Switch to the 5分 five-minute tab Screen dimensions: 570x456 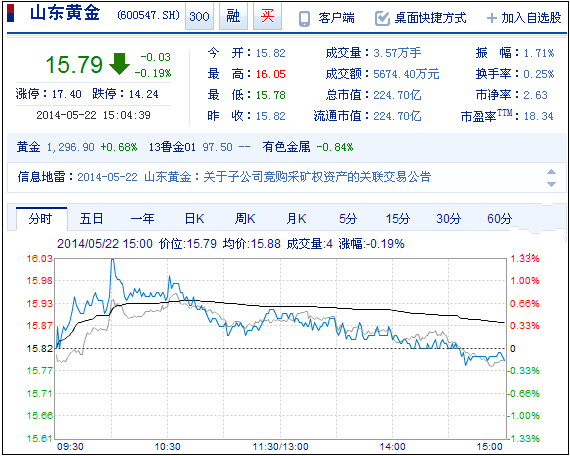click(348, 219)
